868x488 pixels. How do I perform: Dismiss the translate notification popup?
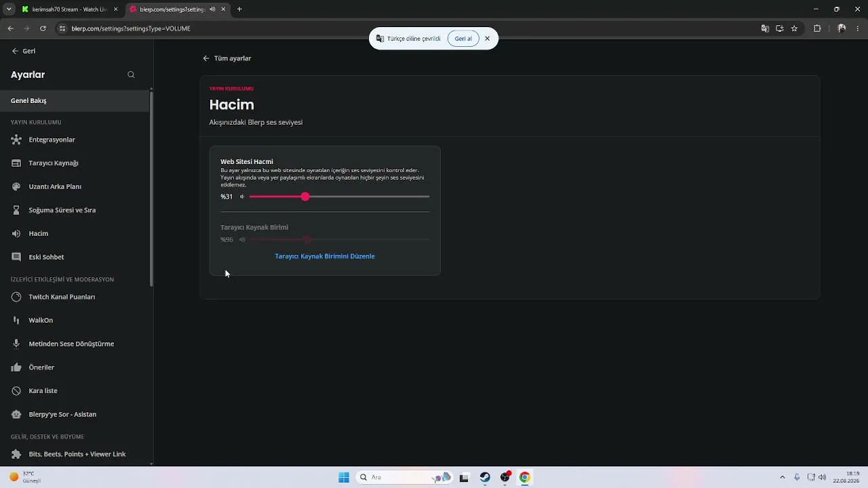(x=487, y=39)
